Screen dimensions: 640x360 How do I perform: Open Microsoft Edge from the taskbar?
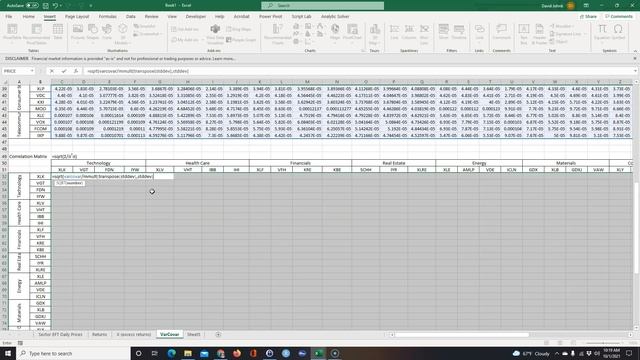(171, 353)
